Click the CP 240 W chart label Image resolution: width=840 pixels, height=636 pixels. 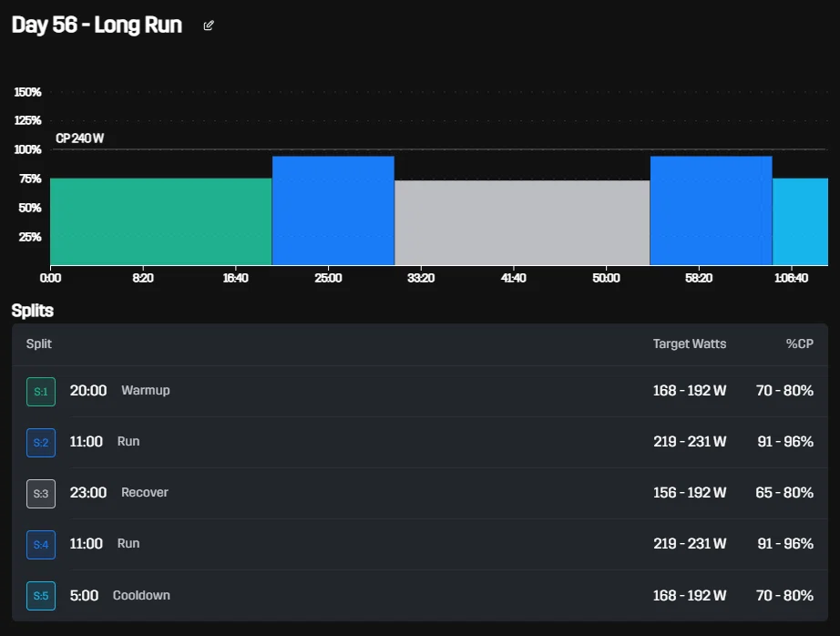(x=80, y=138)
